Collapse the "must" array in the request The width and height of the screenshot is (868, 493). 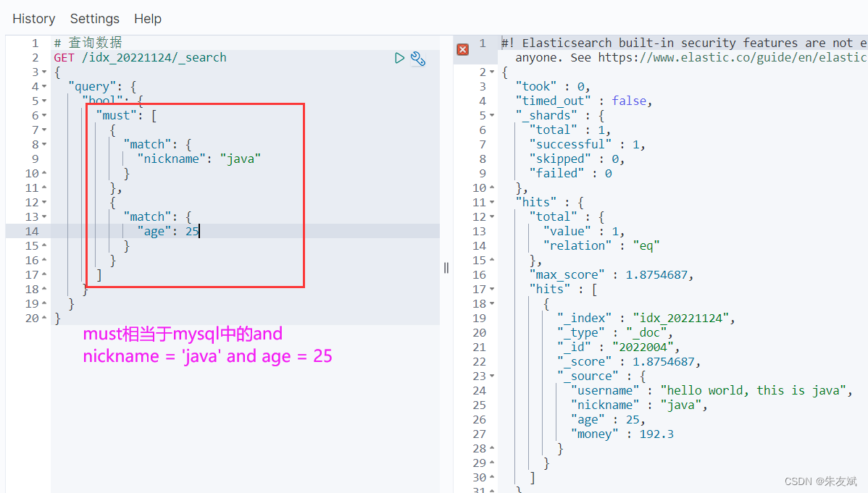tap(43, 114)
